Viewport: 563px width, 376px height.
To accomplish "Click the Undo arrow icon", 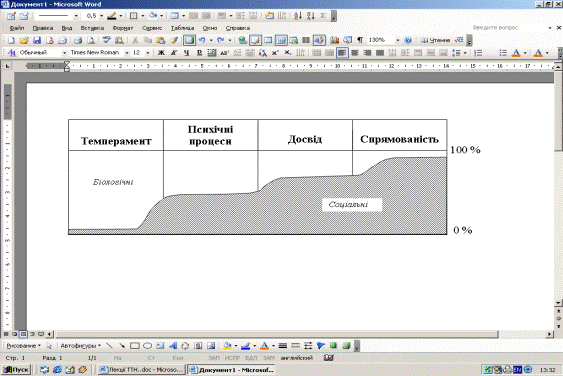I will tap(202, 40).
